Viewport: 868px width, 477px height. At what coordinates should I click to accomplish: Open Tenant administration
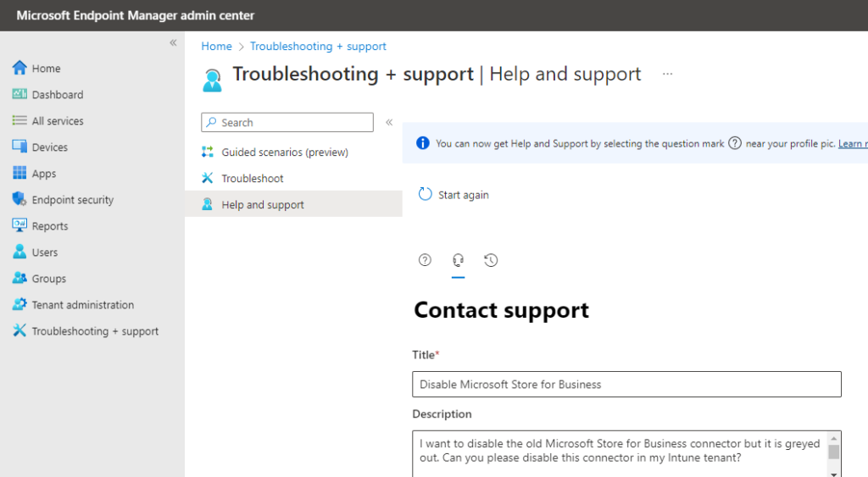[x=83, y=305]
